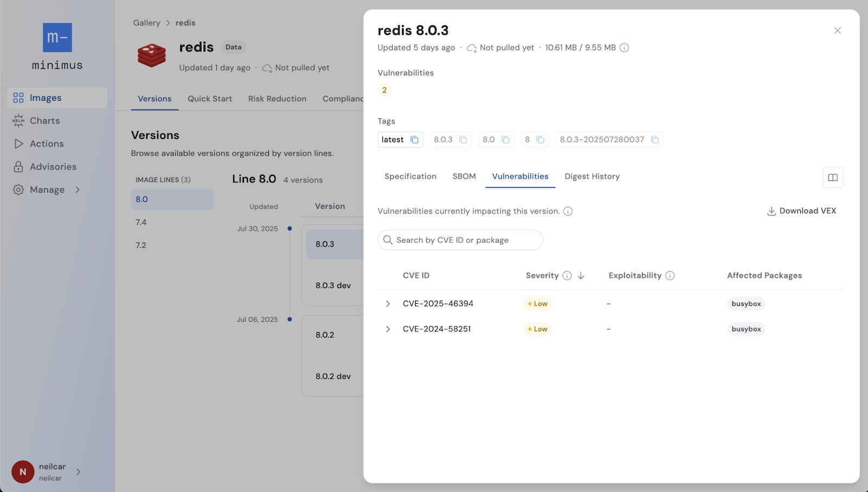
Task: Click the Jul 06, 2025 timeline marker
Action: (x=290, y=319)
